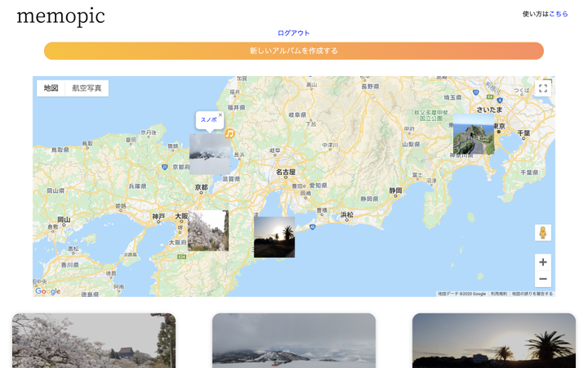This screenshot has height=368, width=588.
Task: Click the 長野県 label on map
Action: click(370, 87)
